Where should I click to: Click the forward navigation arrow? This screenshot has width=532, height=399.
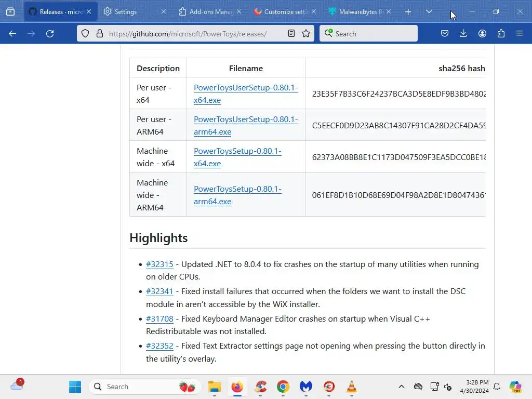[x=31, y=34]
